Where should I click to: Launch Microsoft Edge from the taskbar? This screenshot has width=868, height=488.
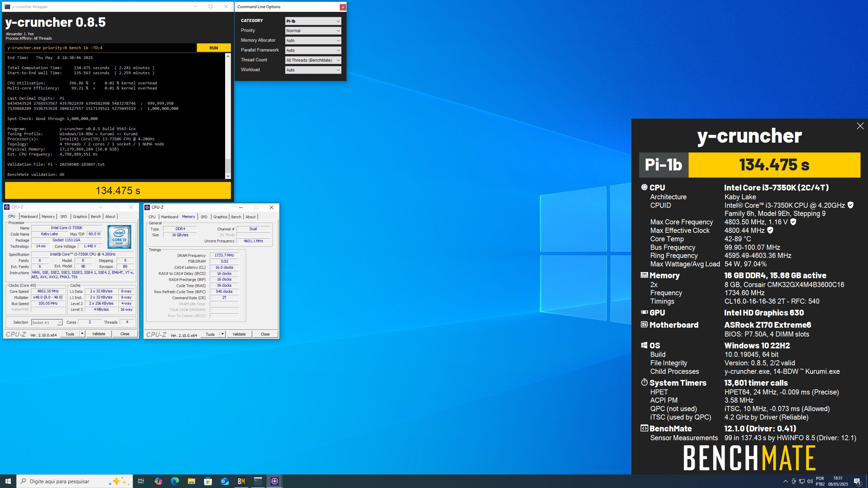pyautogui.click(x=175, y=481)
